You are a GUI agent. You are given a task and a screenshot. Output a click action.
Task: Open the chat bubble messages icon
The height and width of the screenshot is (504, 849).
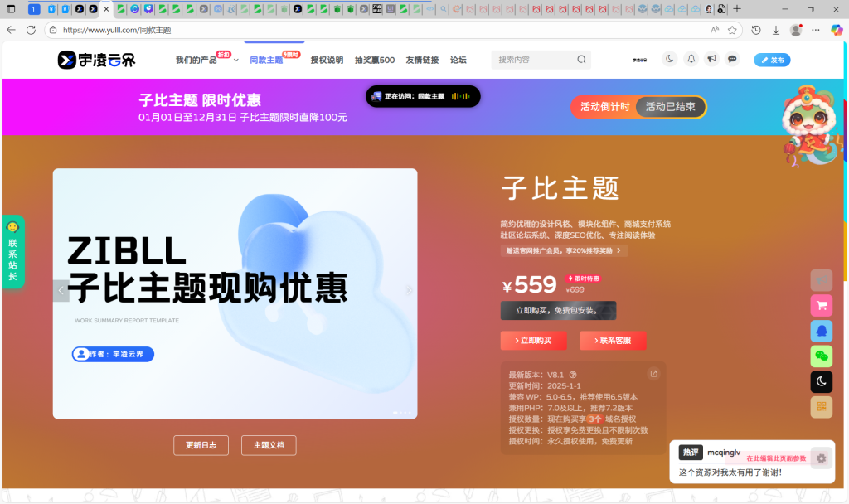(731, 59)
